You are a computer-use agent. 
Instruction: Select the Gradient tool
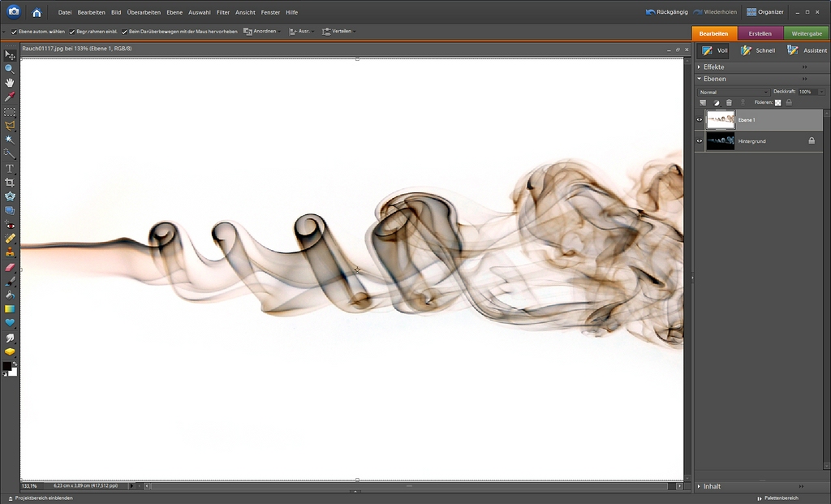tap(10, 309)
